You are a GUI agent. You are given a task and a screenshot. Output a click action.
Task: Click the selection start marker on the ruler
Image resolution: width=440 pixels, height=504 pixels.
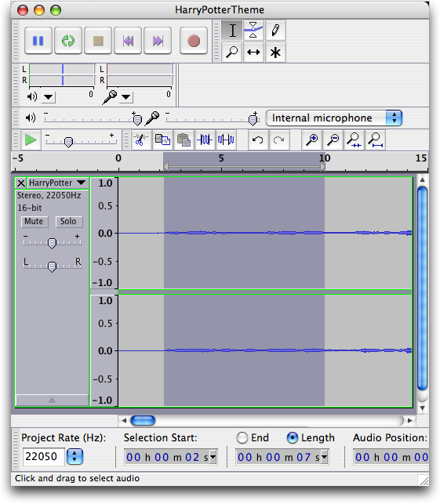165,167
